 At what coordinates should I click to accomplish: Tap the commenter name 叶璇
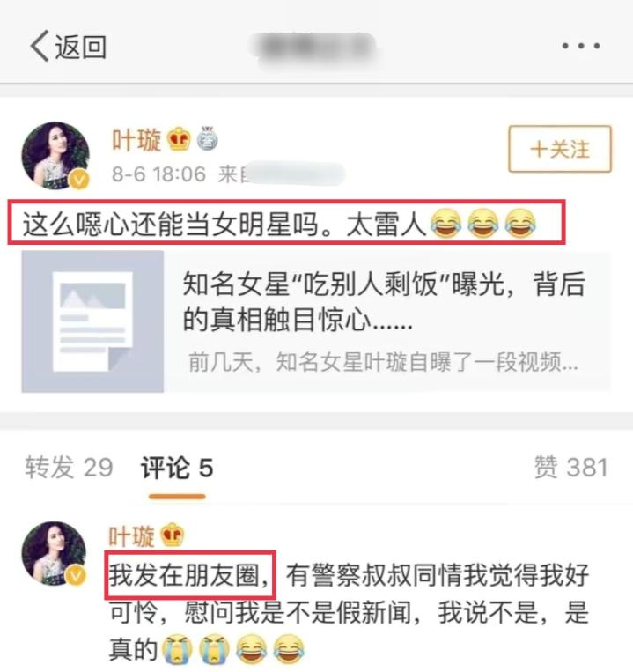(131, 535)
